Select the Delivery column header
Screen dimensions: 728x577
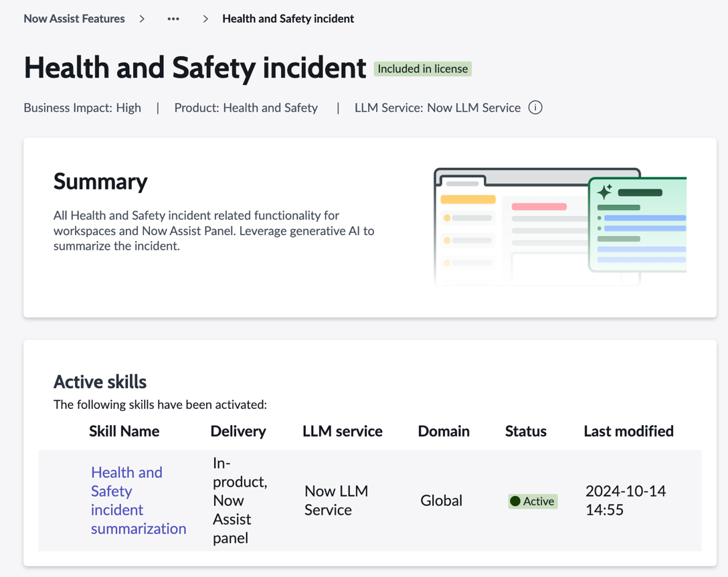(x=238, y=431)
